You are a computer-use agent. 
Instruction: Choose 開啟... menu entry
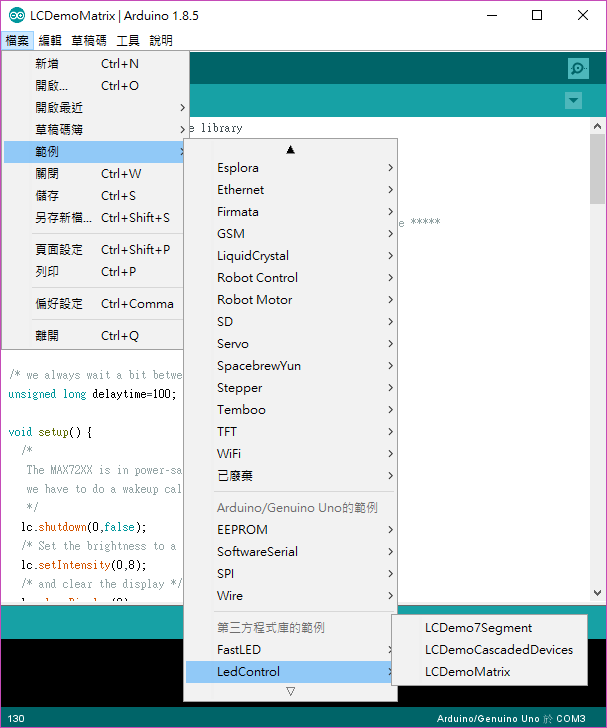coord(95,85)
